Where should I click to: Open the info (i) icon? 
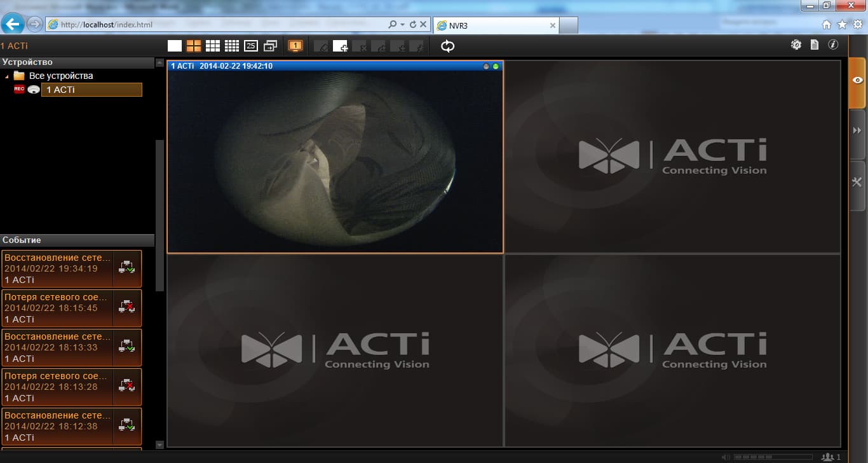833,45
